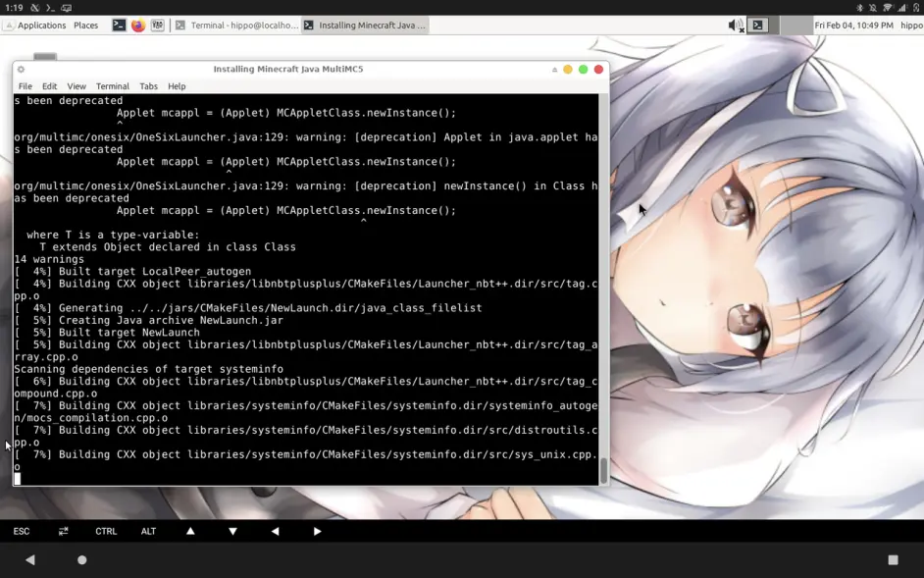
Task: Click the Bluetooth status bar icon
Action: coord(860,8)
